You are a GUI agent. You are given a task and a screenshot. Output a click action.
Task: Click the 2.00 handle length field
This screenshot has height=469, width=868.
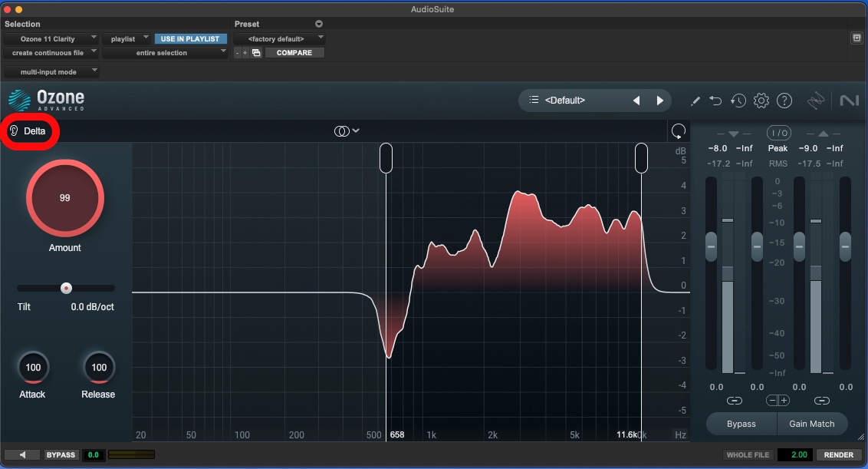pyautogui.click(x=795, y=454)
